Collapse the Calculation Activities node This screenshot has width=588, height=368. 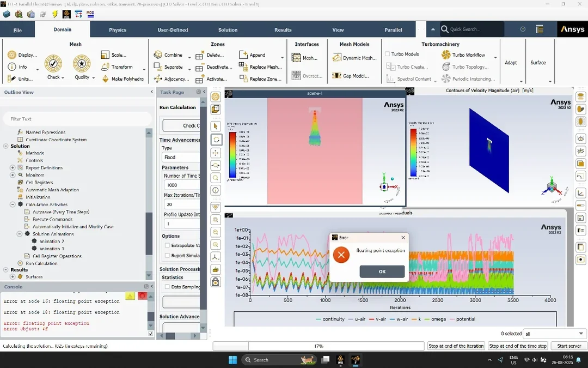[13, 204]
